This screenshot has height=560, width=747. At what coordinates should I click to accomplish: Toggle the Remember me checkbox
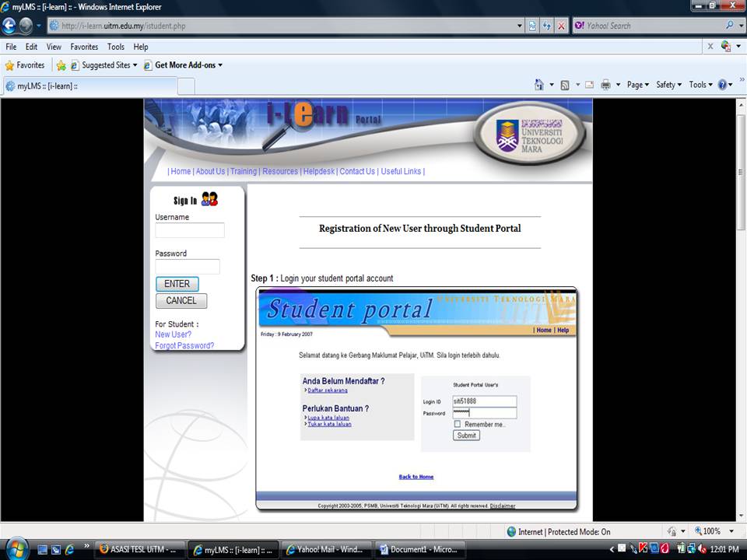click(458, 424)
